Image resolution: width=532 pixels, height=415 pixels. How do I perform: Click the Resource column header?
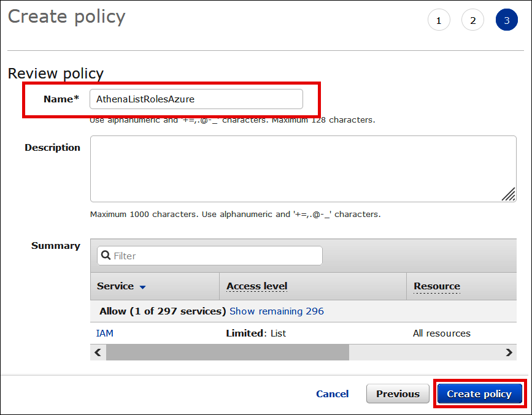pos(436,286)
